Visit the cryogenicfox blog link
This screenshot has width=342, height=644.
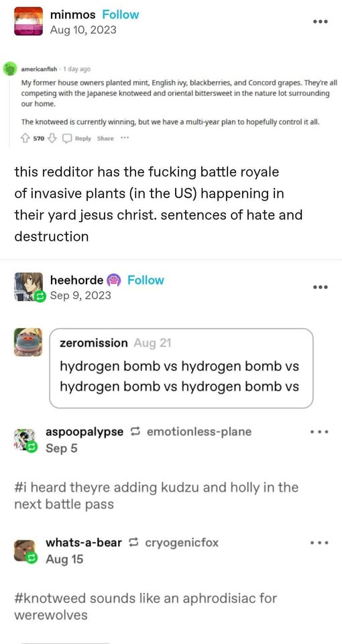[x=182, y=543]
